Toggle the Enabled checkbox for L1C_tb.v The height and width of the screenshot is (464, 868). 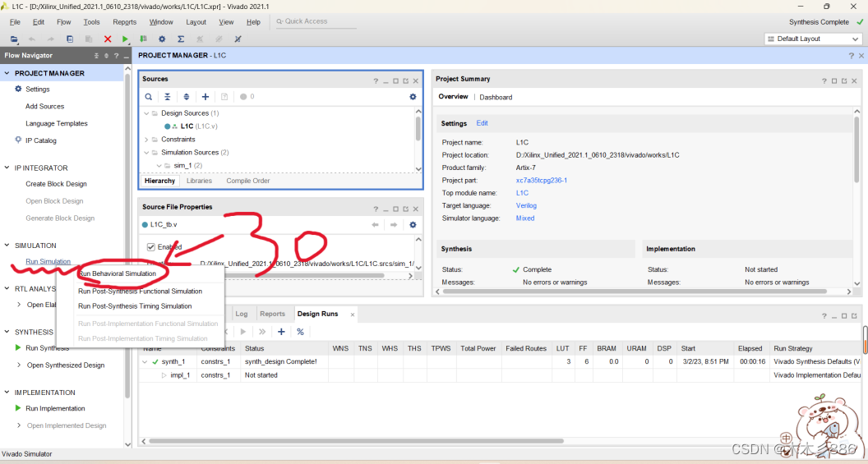[150, 247]
